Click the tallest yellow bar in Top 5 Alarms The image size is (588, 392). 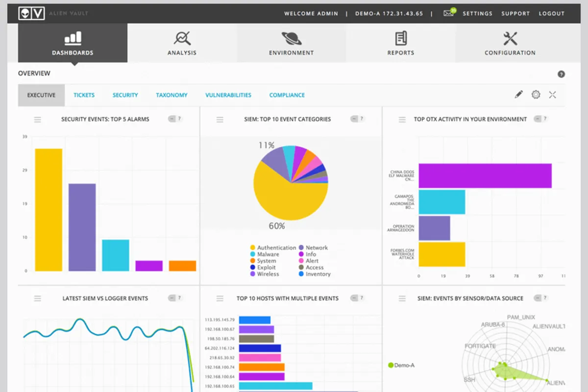(49, 210)
